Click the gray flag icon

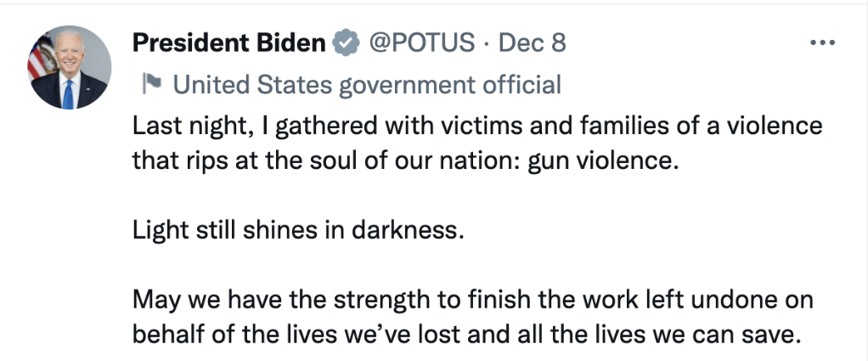[x=150, y=84]
